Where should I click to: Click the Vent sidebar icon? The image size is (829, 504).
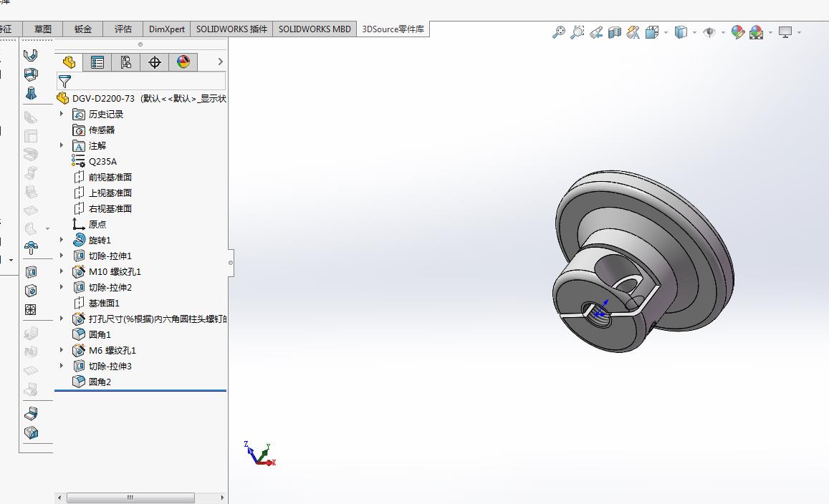coord(31,310)
